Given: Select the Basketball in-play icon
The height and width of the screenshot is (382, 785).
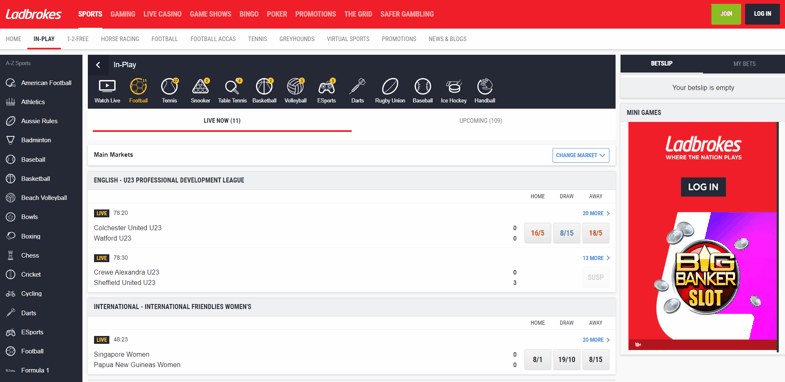Looking at the screenshot, I should point(264,91).
